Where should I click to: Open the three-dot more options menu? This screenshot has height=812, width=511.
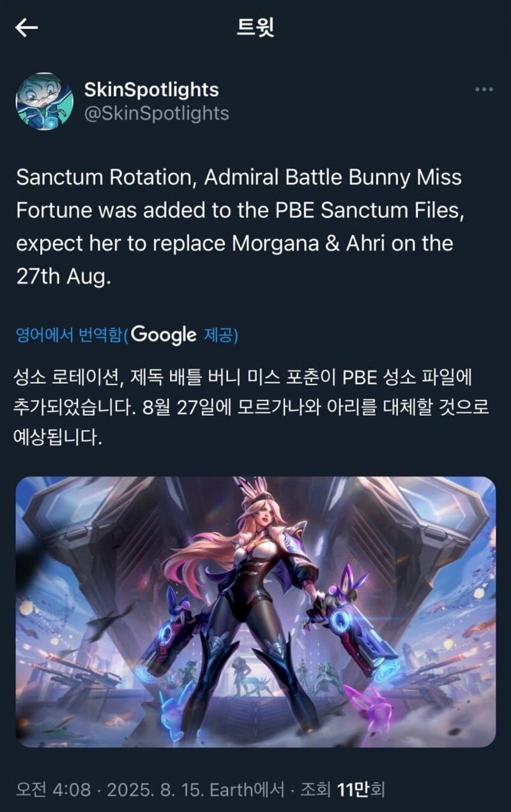click(x=484, y=89)
